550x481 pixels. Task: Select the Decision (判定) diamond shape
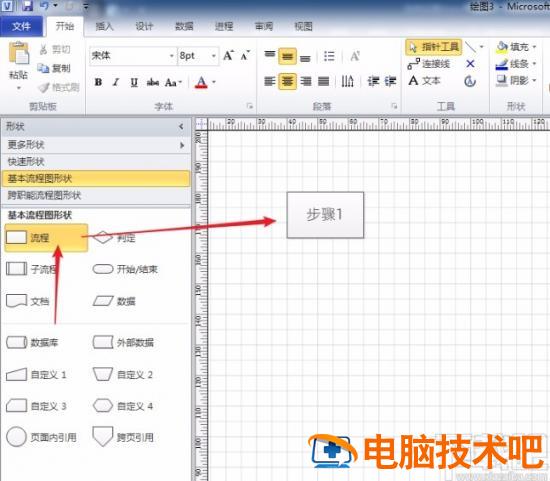tap(115, 238)
